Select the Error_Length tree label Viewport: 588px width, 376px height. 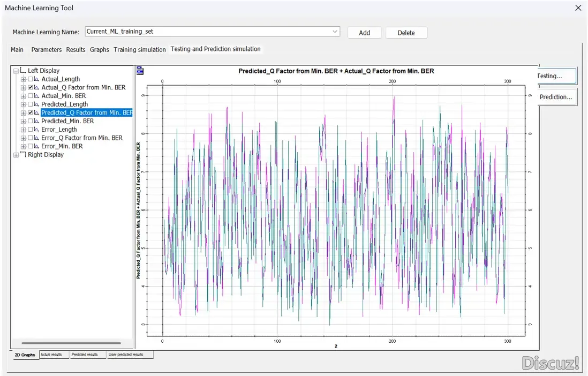point(59,130)
